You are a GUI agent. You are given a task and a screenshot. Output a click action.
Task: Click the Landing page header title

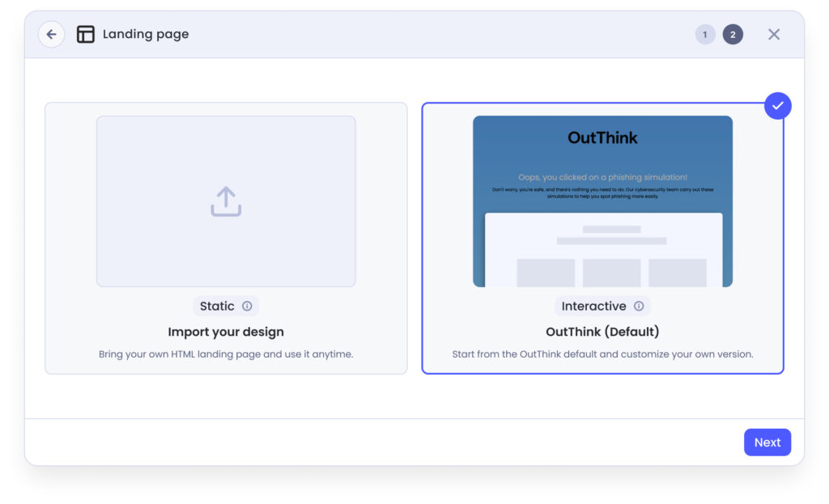pos(146,34)
